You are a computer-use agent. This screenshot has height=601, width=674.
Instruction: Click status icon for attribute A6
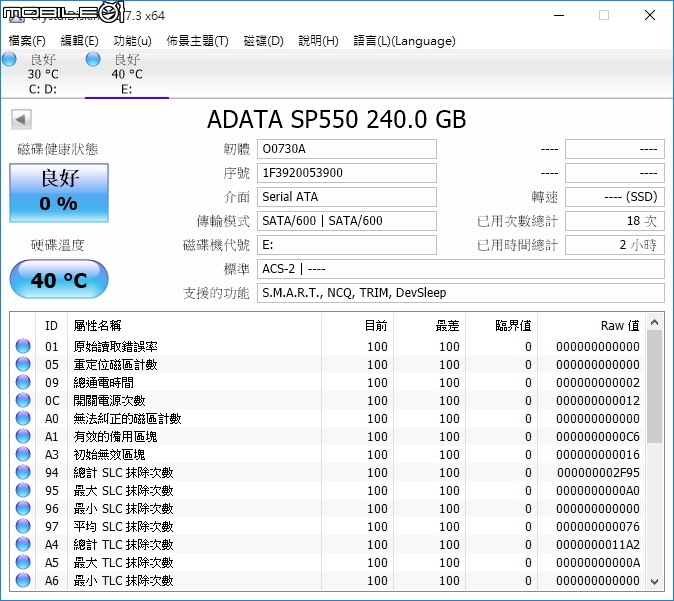(23, 580)
